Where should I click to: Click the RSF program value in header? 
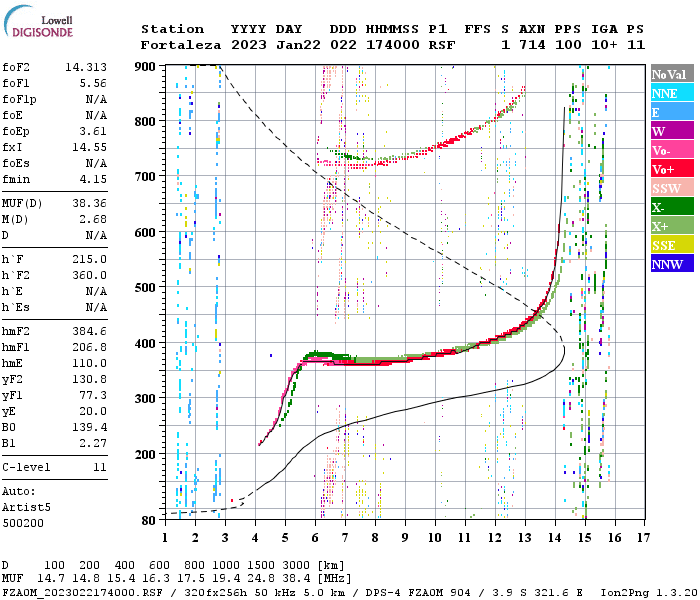[x=442, y=45]
